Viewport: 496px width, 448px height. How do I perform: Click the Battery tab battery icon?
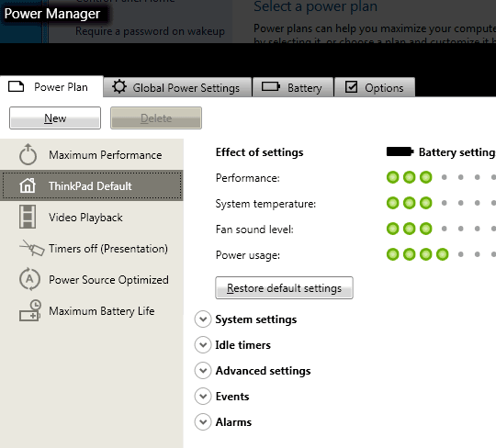pos(271,86)
